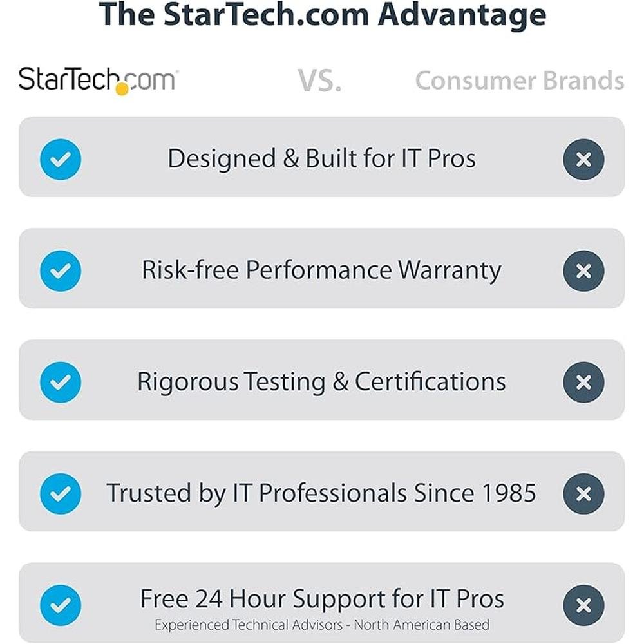Select Trusted by IT Professionals Since 1985 text
Screen dimensions: 644x644
pyautogui.click(x=321, y=493)
